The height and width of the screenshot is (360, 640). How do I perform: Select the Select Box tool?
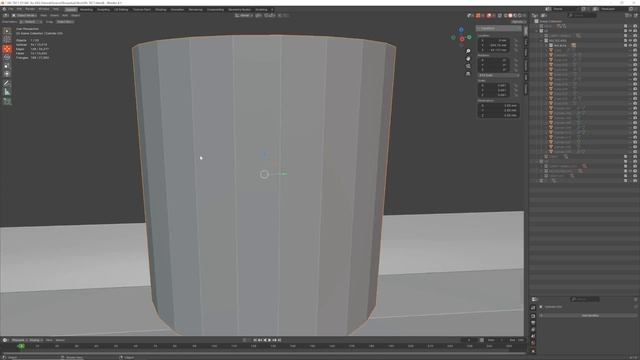coord(7,31)
